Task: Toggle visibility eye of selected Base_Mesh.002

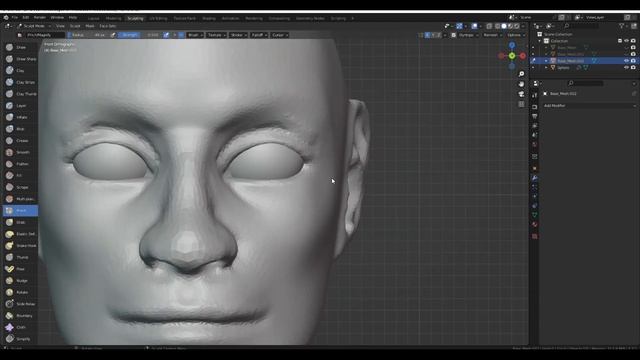Action: pos(627,61)
